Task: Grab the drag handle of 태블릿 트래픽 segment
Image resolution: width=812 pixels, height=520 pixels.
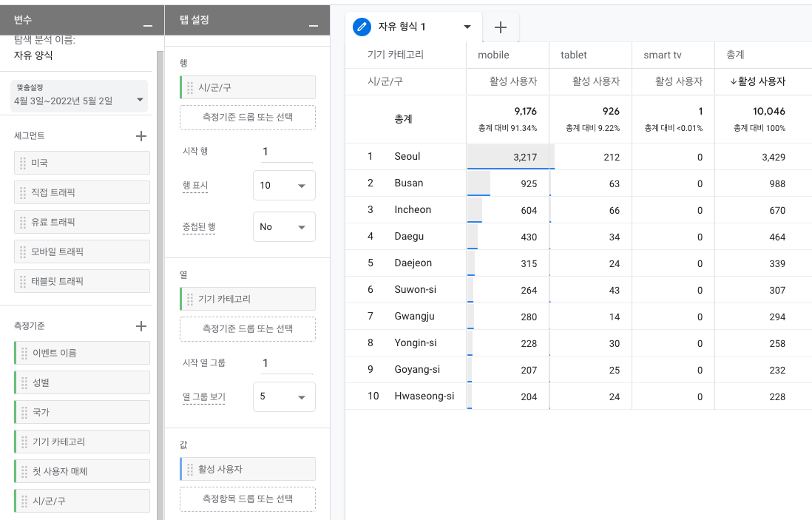Action: click(23, 281)
